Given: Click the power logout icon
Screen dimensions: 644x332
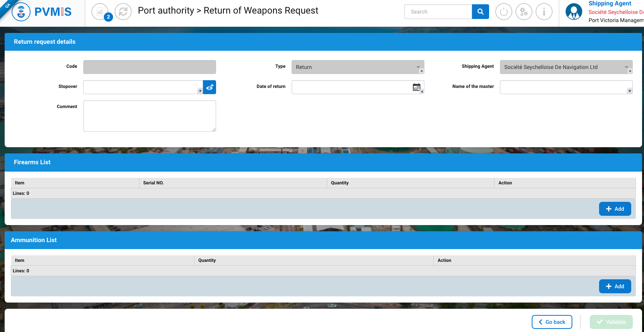Looking at the screenshot, I should (x=503, y=12).
